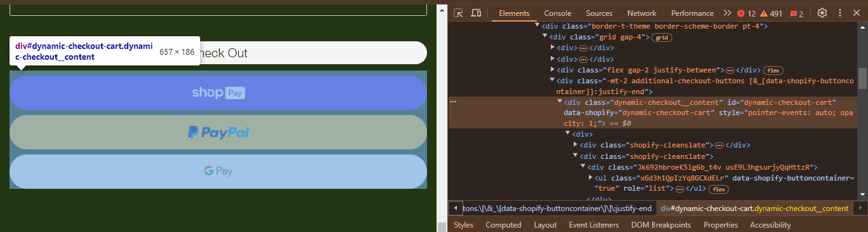Activate the inspect element picker icon
Viewport: 868px width, 232px height.
(x=458, y=13)
